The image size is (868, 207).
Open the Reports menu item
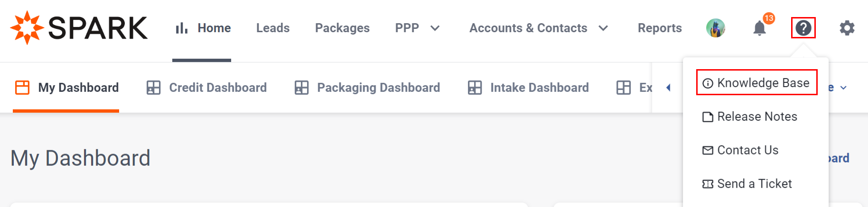click(x=660, y=28)
